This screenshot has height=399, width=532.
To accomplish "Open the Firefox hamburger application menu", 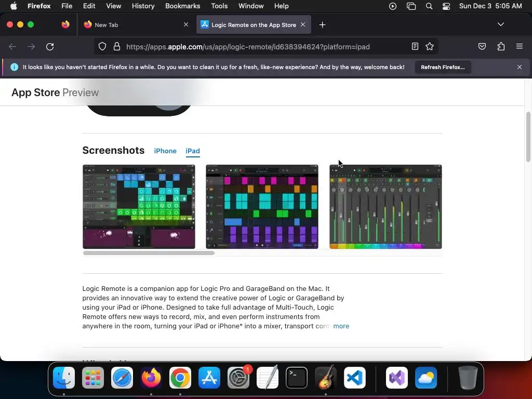I will pos(519,46).
